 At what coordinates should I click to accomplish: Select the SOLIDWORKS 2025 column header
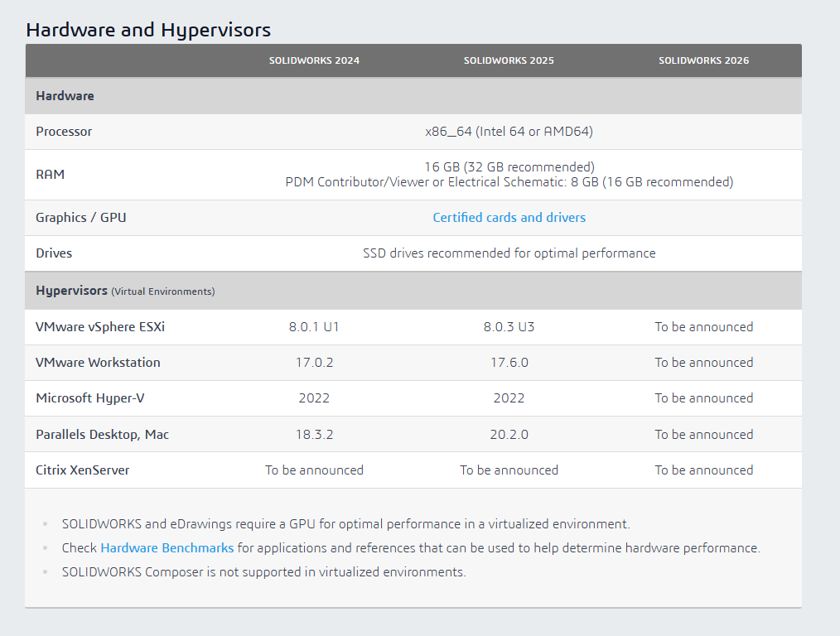509,60
